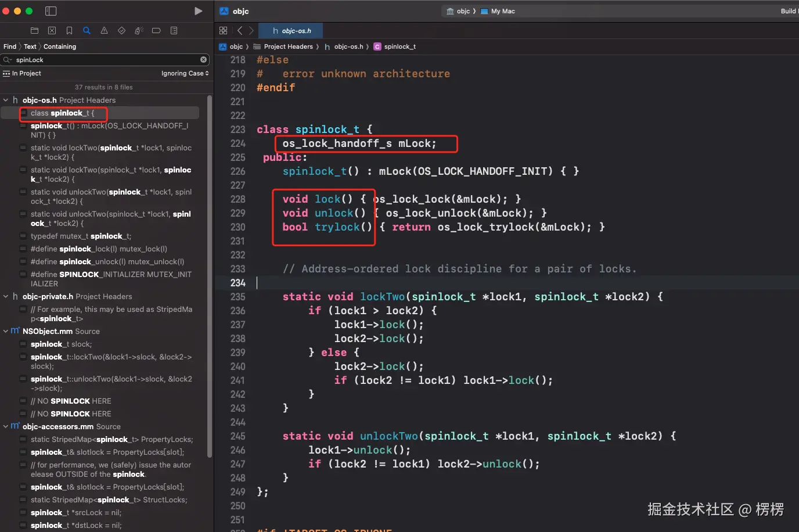The image size is (799, 532).
Task: Click the Text search type option
Action: click(30, 46)
